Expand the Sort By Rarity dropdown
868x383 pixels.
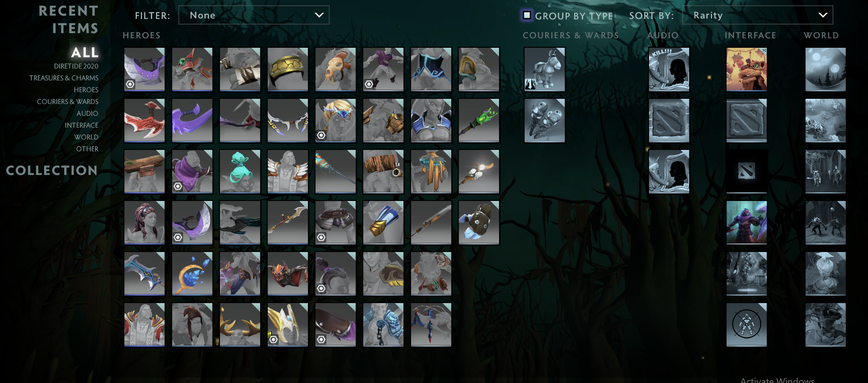(x=757, y=15)
